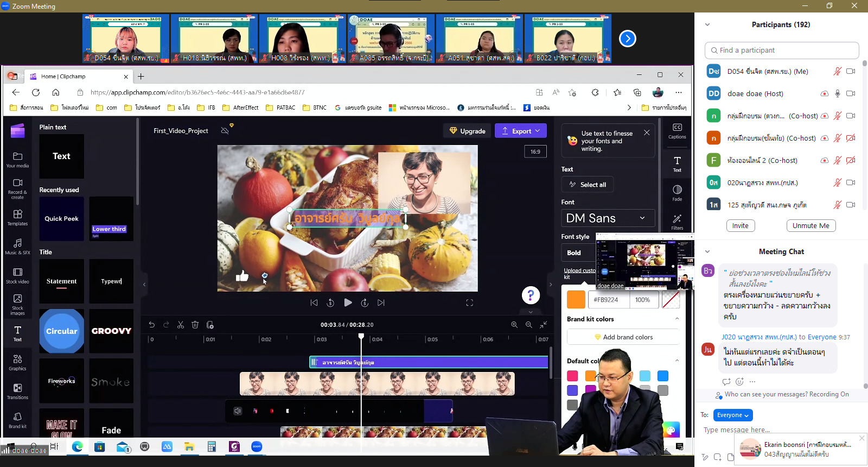The height and width of the screenshot is (467, 868).
Task: Zoom out on the timeline
Action: 529,325
